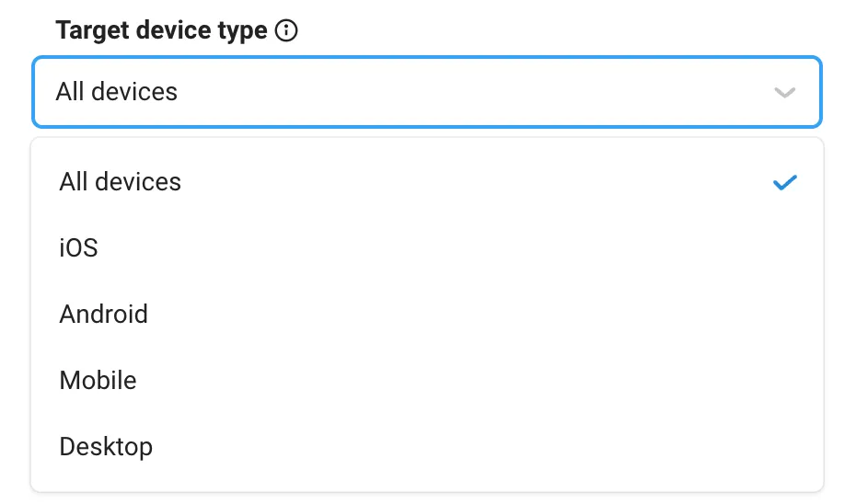Click the gray chevron arrow in the dropdown field
This screenshot has width=856, height=504.
pos(784,92)
